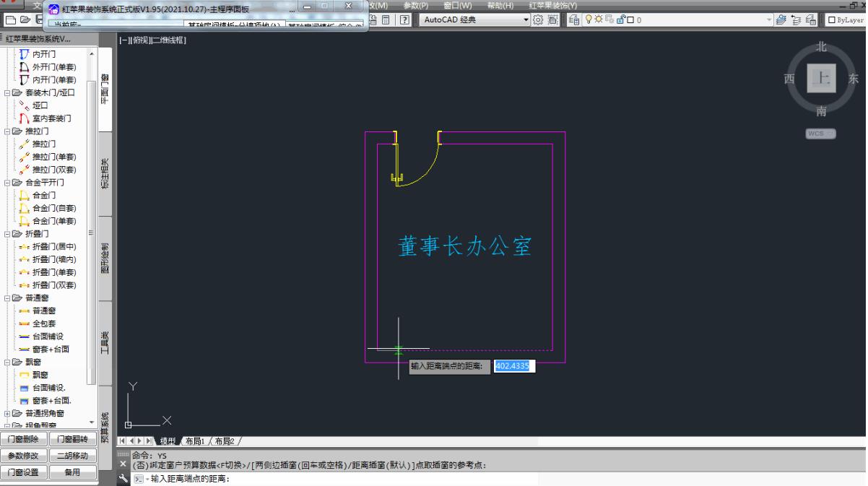Toggle layer 0 lock icon
868x486 pixels.
(x=620, y=20)
